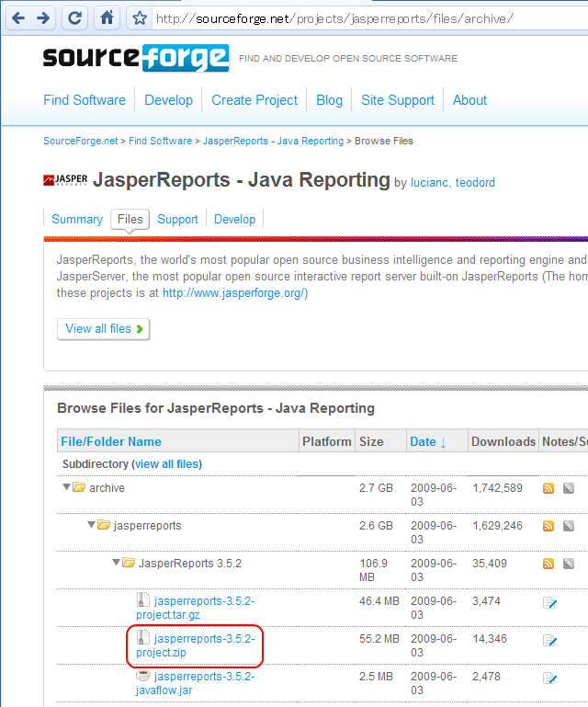Viewport: 588px width, 707px height.
Task: Open the Develop item in top navigation
Action: click(168, 100)
